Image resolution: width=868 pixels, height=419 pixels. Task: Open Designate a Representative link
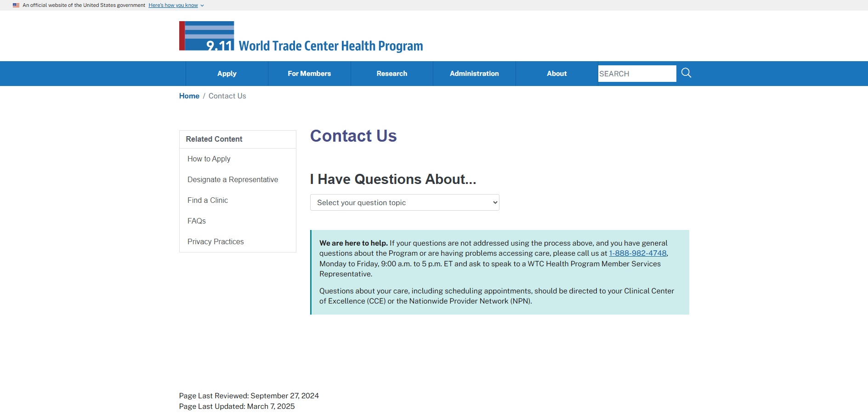tap(233, 179)
